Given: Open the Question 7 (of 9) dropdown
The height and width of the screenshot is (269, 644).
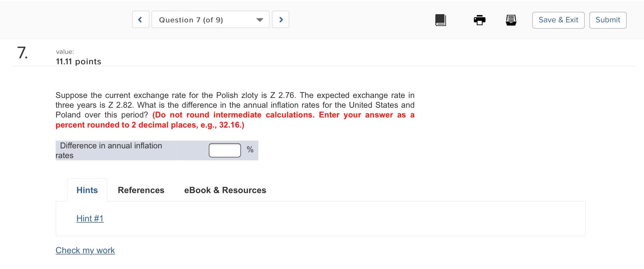Looking at the screenshot, I should [210, 20].
